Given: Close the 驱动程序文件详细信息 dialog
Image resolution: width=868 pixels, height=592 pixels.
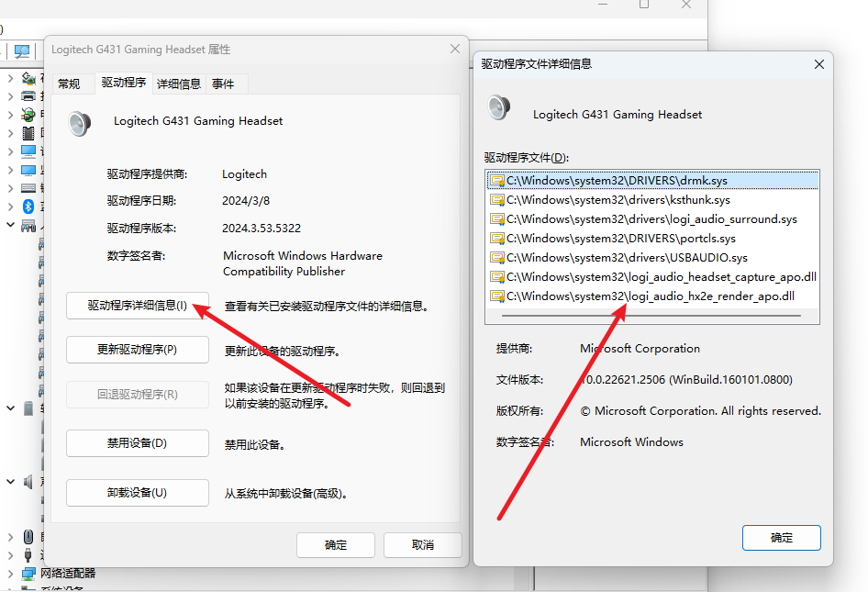Looking at the screenshot, I should (x=819, y=64).
